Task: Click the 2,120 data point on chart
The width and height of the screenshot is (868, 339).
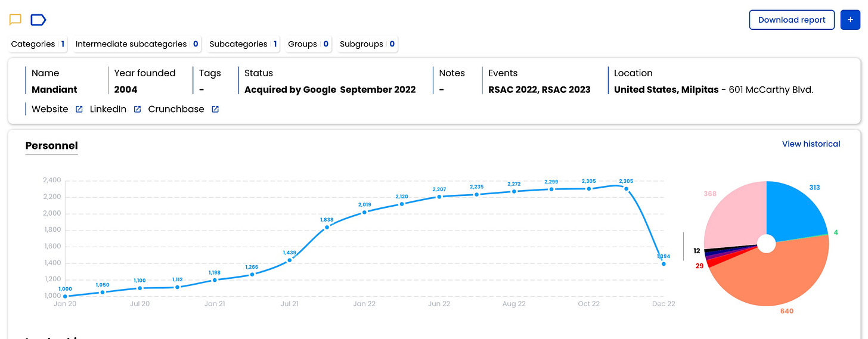Action: (x=402, y=204)
